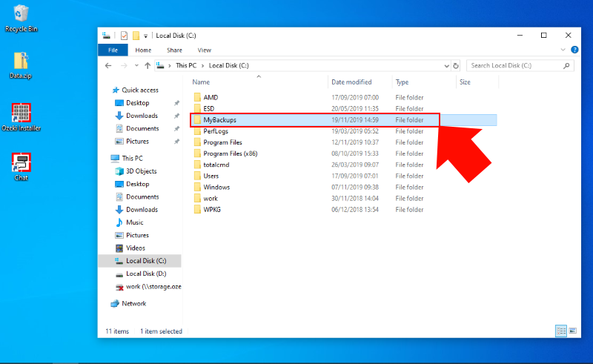
Task: Open the Recycle Bin desktop icon
Action: (21, 19)
